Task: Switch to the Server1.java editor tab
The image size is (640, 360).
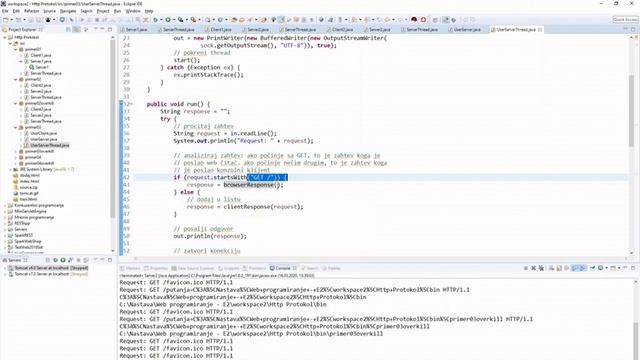Action: tap(136, 29)
